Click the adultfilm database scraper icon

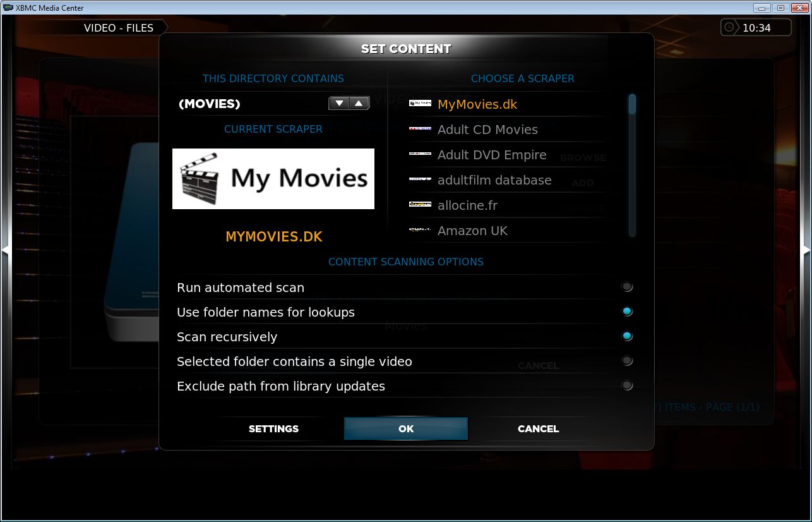coord(419,179)
